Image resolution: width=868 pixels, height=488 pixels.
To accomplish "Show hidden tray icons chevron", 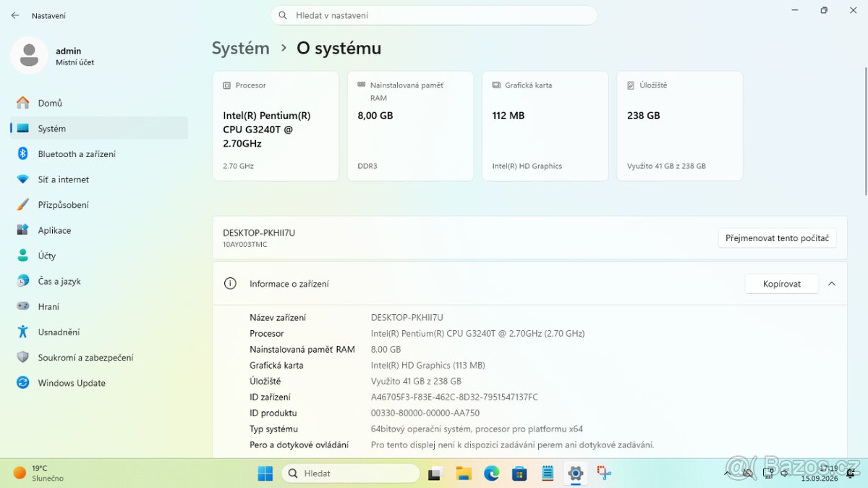I will pos(728,474).
